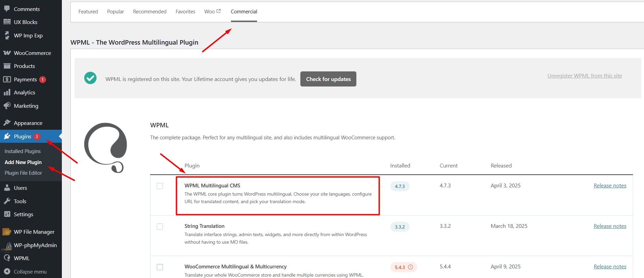Click the WooCommerce logo icon
The width and height of the screenshot is (644, 278).
7,53
